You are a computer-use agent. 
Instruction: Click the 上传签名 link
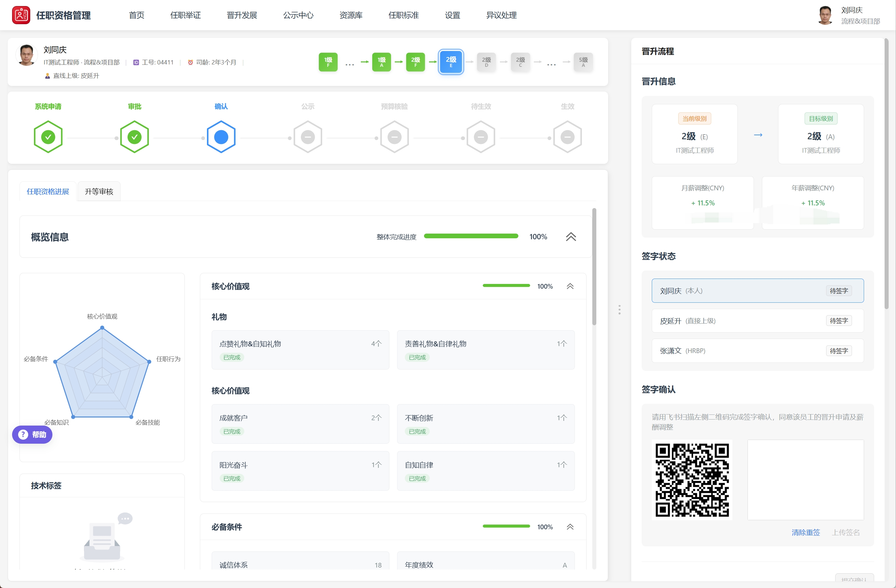(x=846, y=532)
